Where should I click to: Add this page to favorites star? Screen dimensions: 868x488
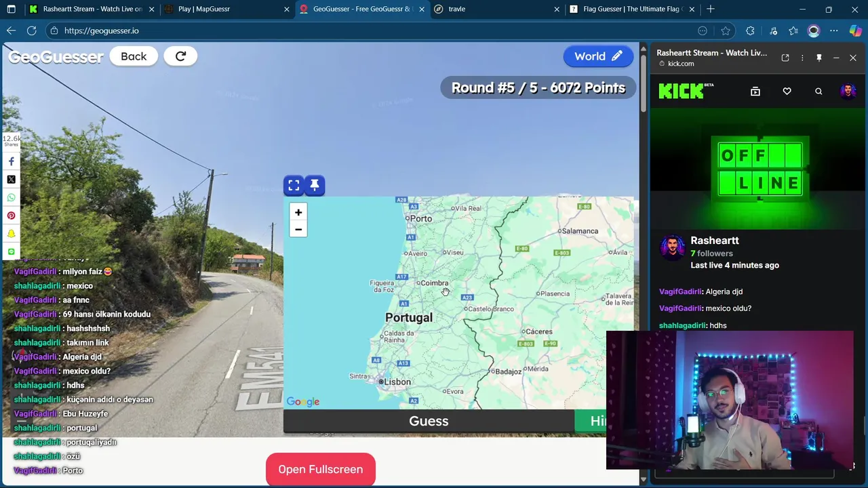click(x=726, y=30)
